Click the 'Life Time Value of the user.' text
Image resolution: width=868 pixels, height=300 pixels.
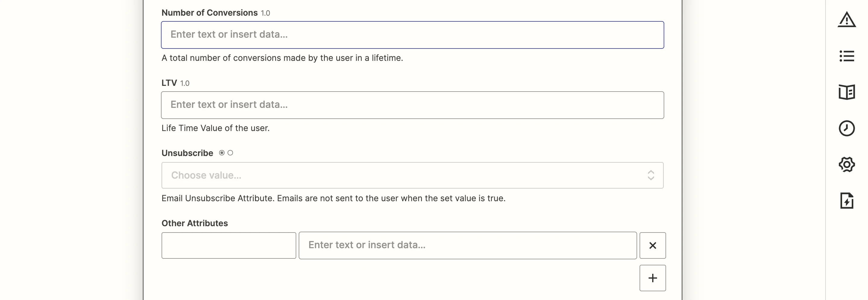(215, 128)
